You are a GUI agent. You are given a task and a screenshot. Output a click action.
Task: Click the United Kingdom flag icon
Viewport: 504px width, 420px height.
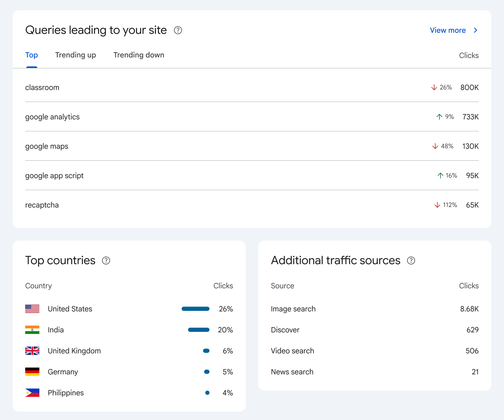coord(32,351)
